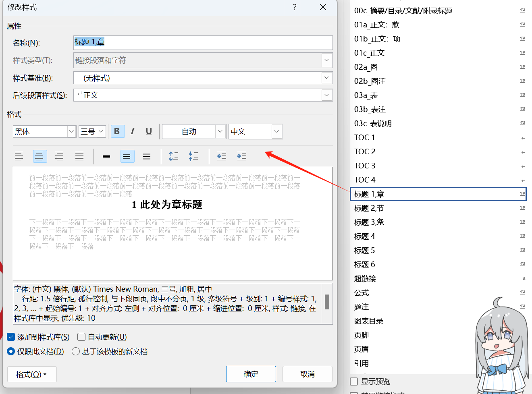Select style 02b_图注 in list
This screenshot has width=532, height=394.
438,81
